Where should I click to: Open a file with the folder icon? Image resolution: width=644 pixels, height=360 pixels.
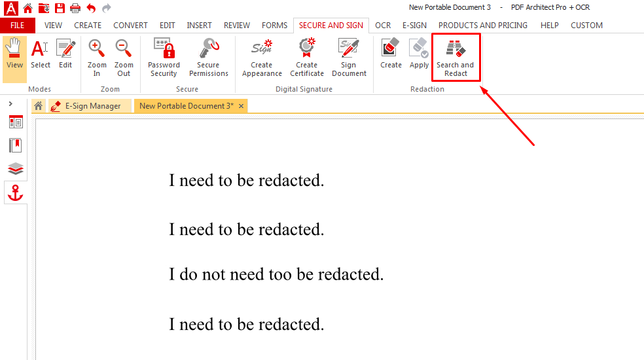point(44,9)
